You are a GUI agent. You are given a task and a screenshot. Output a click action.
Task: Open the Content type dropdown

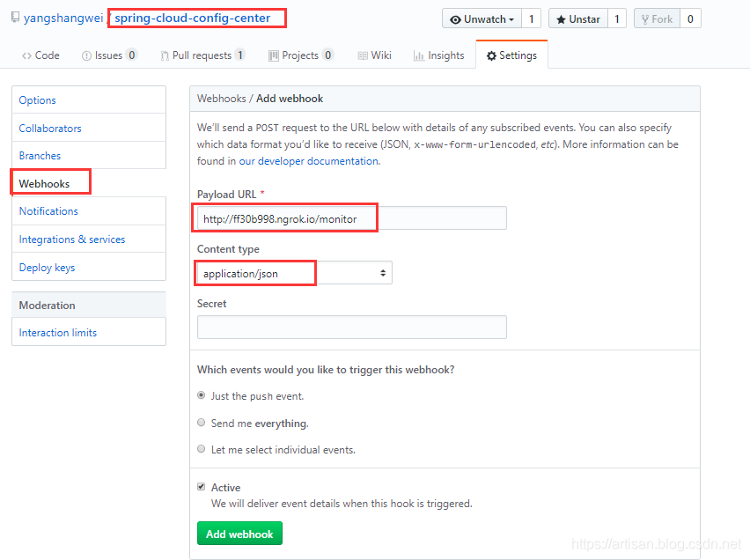coord(295,274)
